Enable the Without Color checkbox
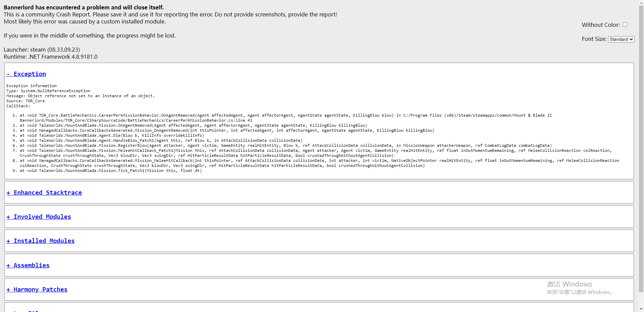The width and height of the screenshot is (644, 312). click(x=625, y=25)
